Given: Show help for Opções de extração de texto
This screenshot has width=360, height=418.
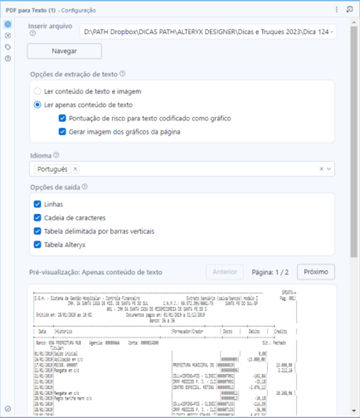Looking at the screenshot, I should tap(122, 74).
